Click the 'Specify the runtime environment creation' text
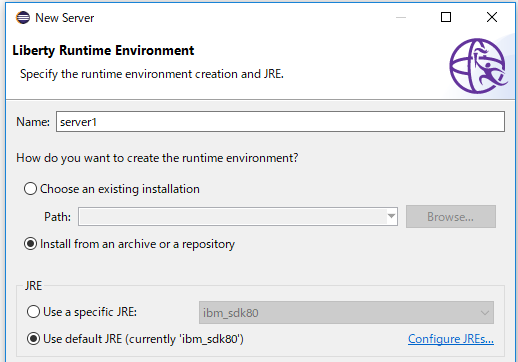Viewport: 518px width, 362px height. 152,74
